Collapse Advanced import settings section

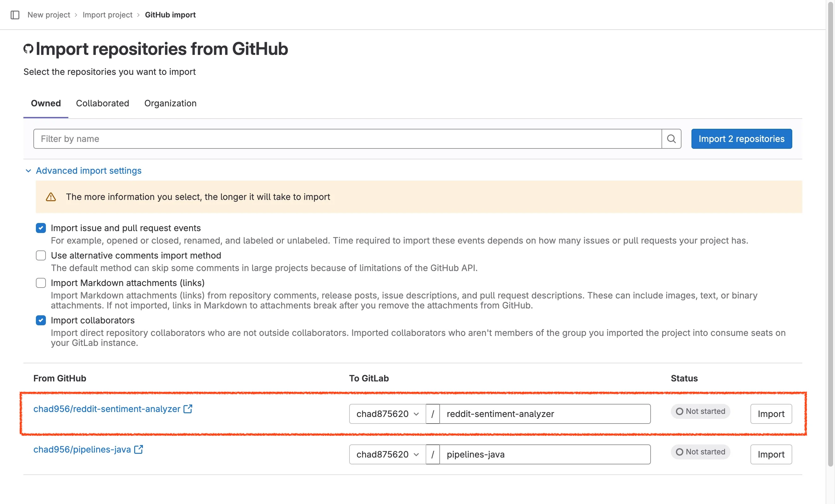pyautogui.click(x=88, y=171)
